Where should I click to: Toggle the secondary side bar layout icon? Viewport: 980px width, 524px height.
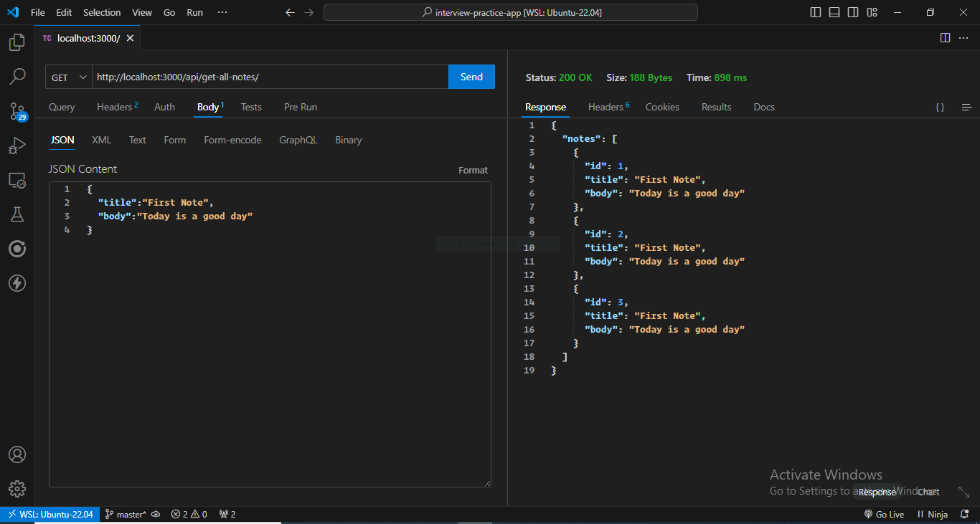point(853,12)
